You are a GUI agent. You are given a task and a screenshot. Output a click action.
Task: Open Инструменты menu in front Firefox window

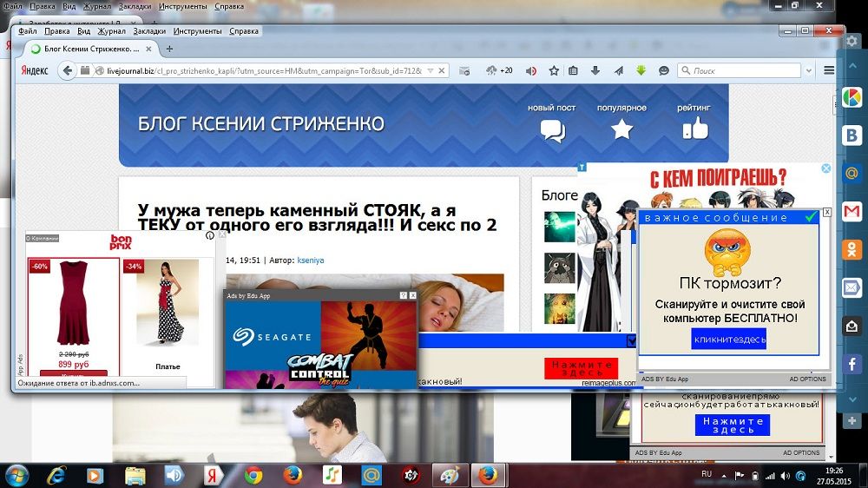click(198, 31)
